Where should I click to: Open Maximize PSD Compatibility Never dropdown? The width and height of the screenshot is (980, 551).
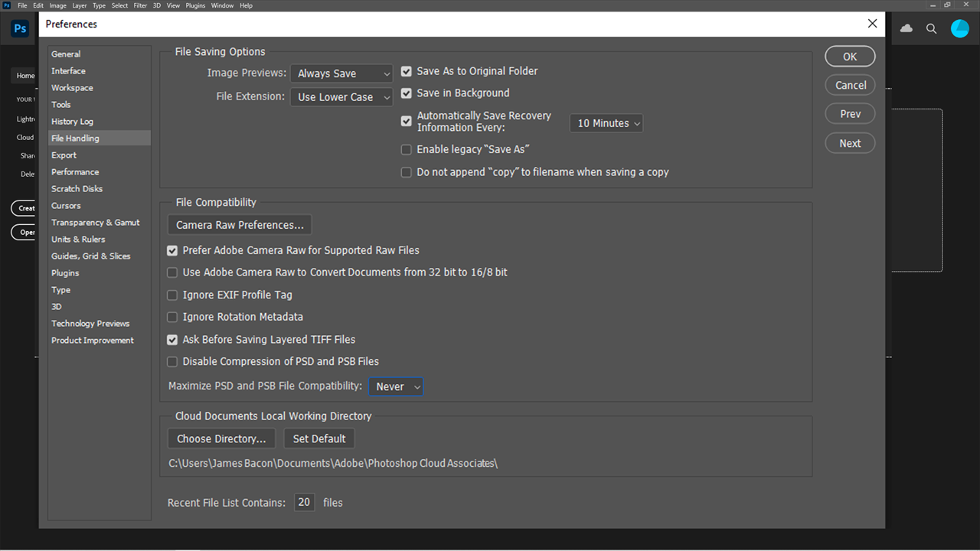click(396, 386)
